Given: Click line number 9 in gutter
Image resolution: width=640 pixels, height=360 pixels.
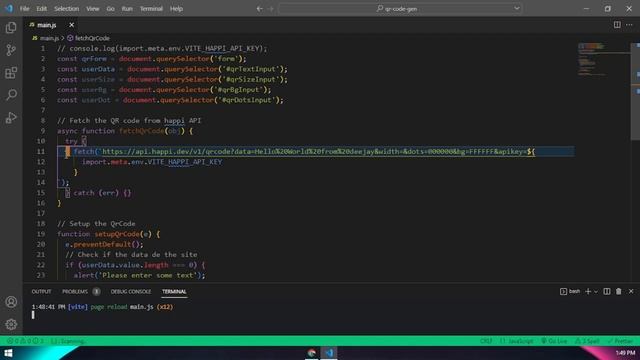Looking at the screenshot, I should 42,131.
